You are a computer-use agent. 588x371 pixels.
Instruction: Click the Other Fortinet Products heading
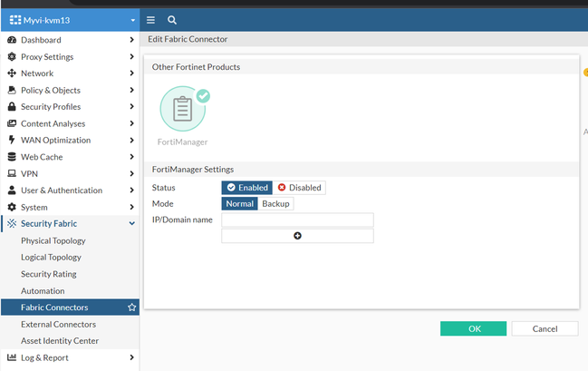tap(196, 67)
